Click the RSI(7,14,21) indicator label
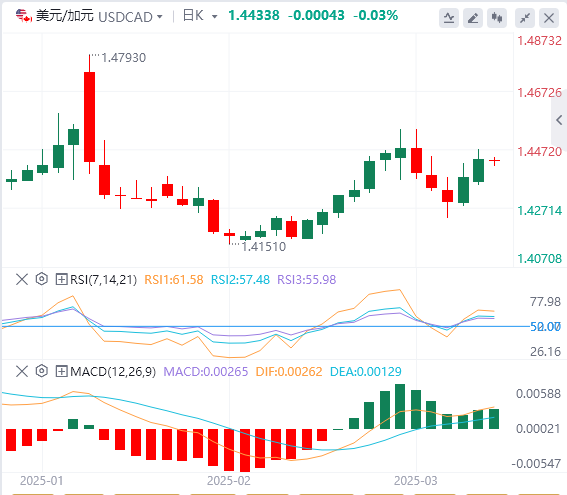Screen dimensions: 567x495 (103, 279)
